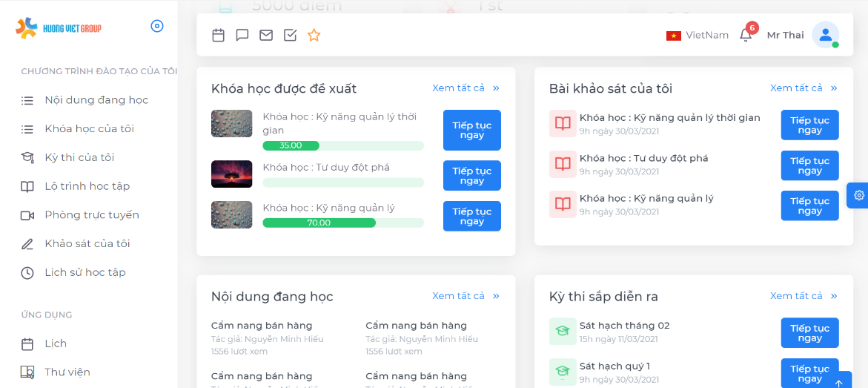The width and height of the screenshot is (868, 388).
Task: Continue the Kỹ năng quản lý thời gian survey
Action: 809,125
